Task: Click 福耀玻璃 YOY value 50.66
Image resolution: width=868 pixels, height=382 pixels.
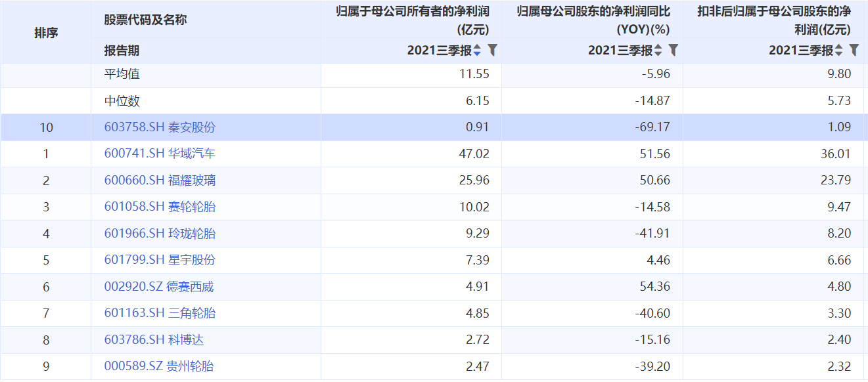Action: pyautogui.click(x=655, y=180)
